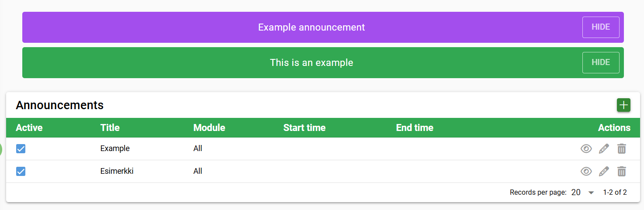644x210 pixels.
Task: Toggle the Active checkbox for Esimerkki
Action: point(21,172)
